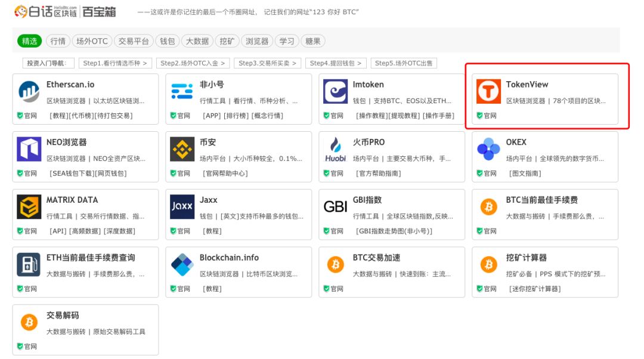Screen dimensions: 644x359
Task: Open the 币安 Binance logo
Action: tap(182, 148)
